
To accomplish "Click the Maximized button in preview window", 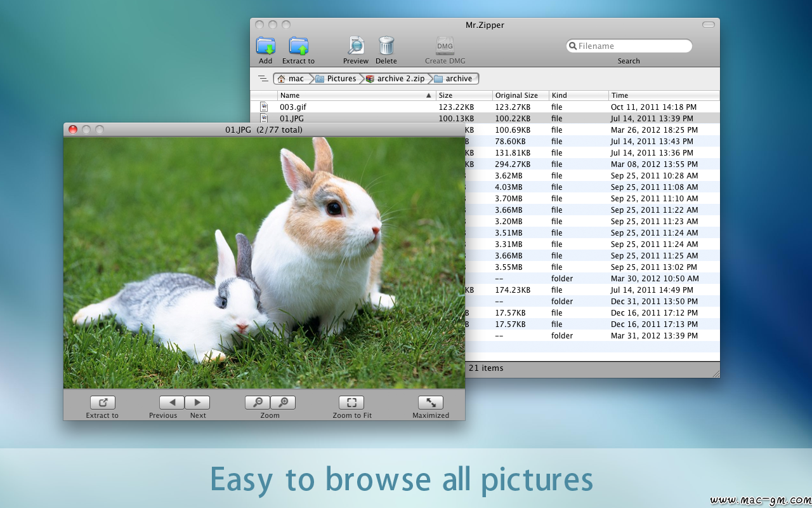I will pos(431,403).
